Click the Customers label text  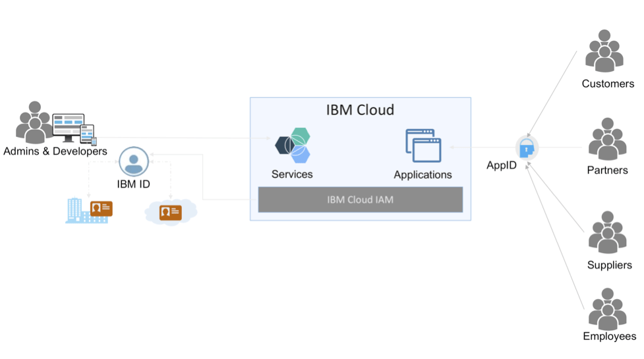[608, 84]
